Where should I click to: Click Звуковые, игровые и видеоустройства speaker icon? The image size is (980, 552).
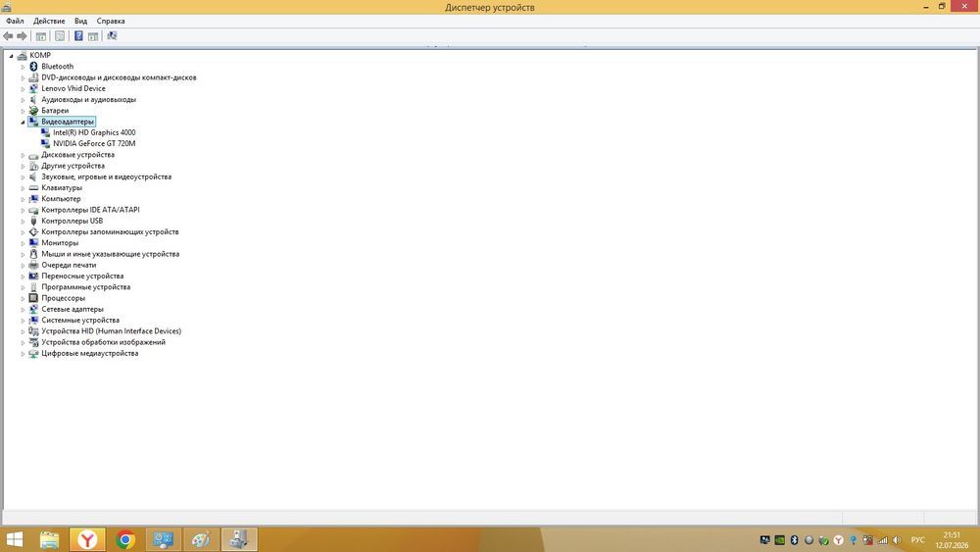[33, 176]
